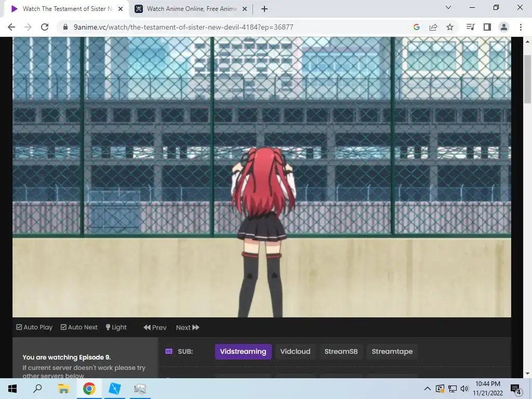Bookmark this page with star icon
532x399 pixels.
pyautogui.click(x=450, y=27)
